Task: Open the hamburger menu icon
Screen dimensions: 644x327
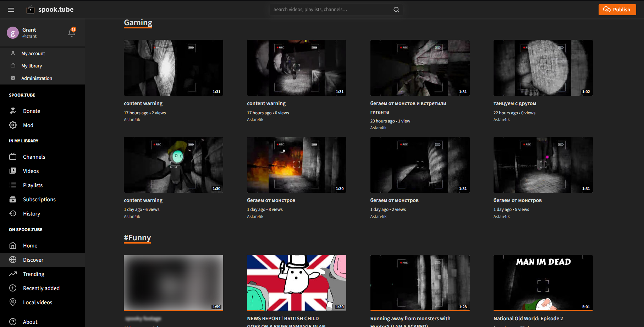Action: coord(11,10)
